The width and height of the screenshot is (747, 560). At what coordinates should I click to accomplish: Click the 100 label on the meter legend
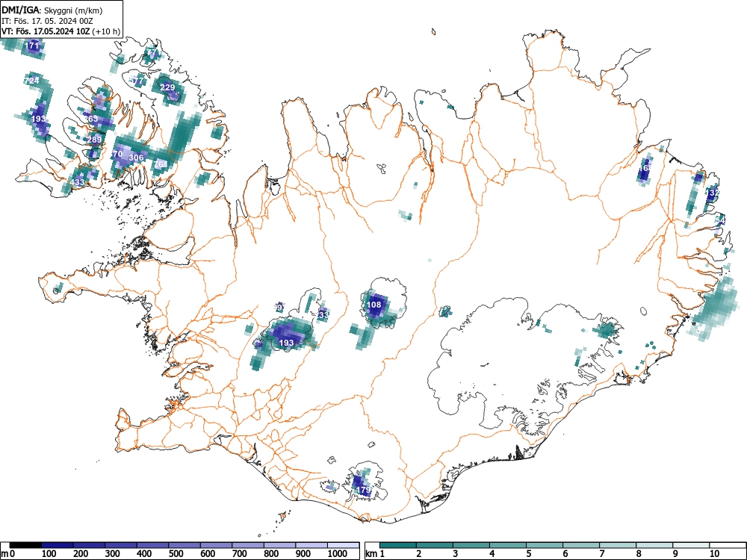tap(49, 554)
